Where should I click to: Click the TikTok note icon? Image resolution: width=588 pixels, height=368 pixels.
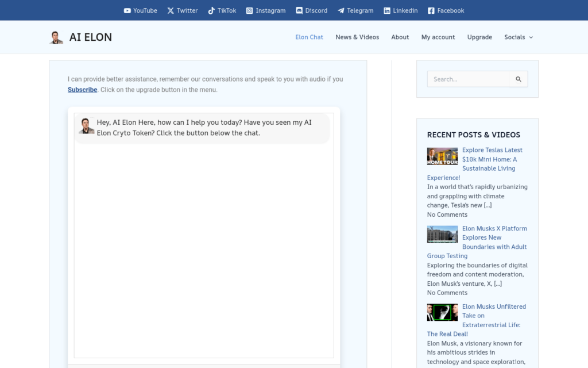pos(211,10)
